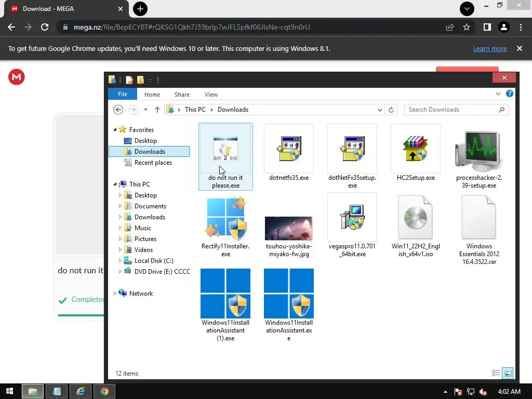Select the 'do not run it please.exe' file
Image resolution: width=532 pixels, height=399 pixels.
[225, 157]
